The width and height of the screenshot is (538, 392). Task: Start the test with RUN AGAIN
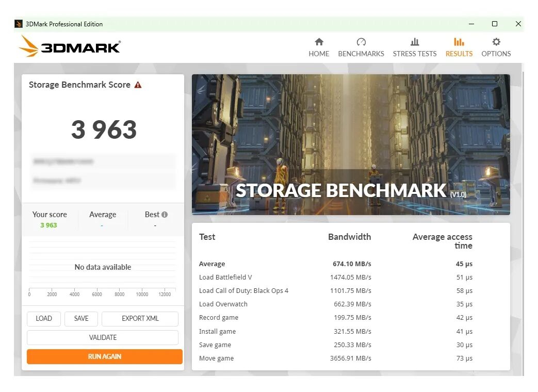click(105, 356)
